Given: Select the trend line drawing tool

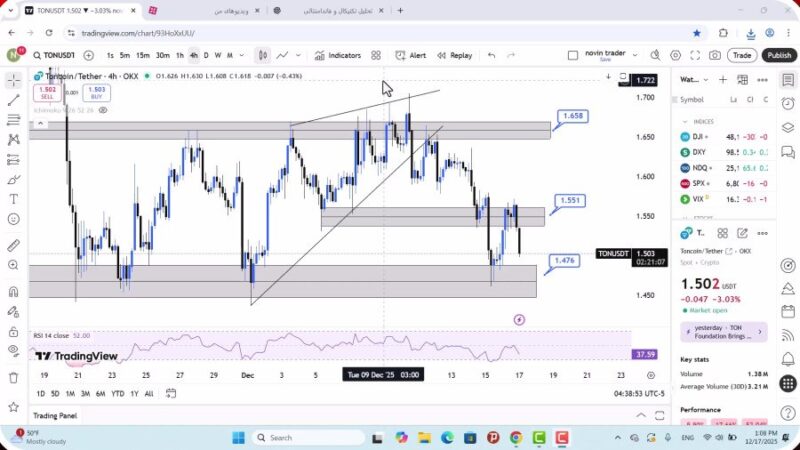Looking at the screenshot, I should [13, 100].
